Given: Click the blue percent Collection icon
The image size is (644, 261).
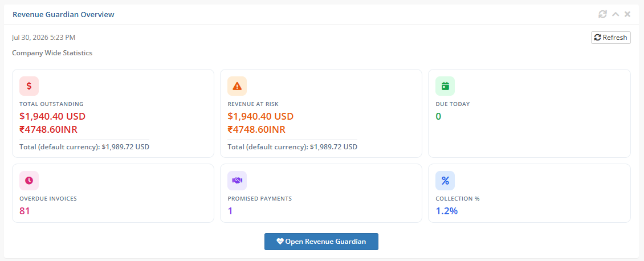Looking at the screenshot, I should pos(445,181).
